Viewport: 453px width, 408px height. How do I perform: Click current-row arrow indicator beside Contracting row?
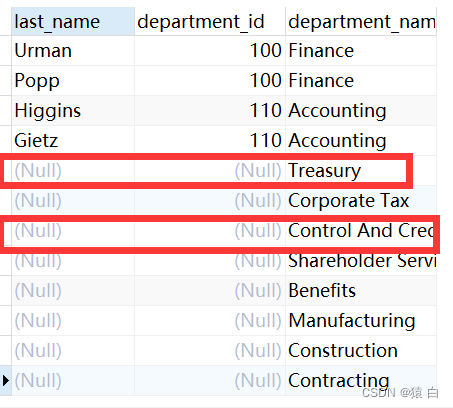[5, 381]
